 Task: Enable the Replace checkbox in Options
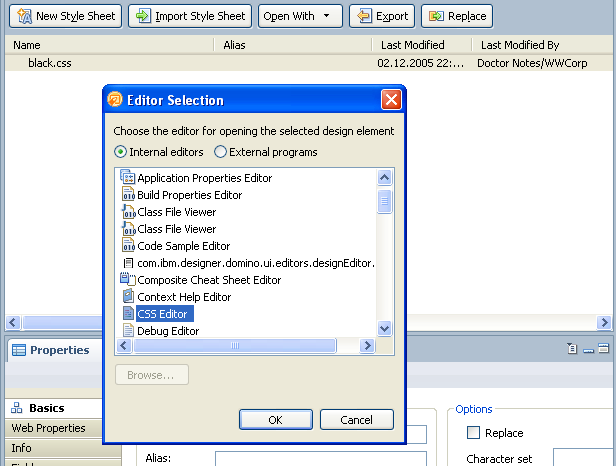pos(474,433)
